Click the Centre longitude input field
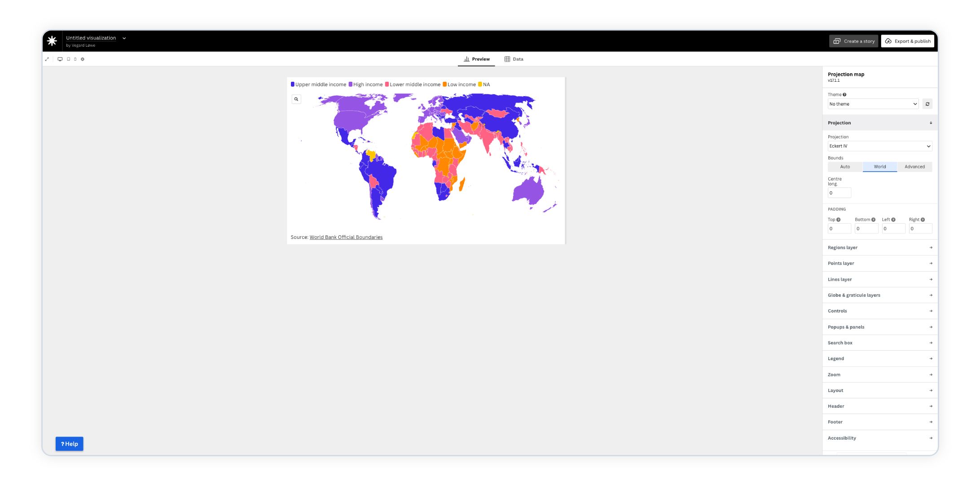Screen dimensions: 980x485 pos(839,193)
